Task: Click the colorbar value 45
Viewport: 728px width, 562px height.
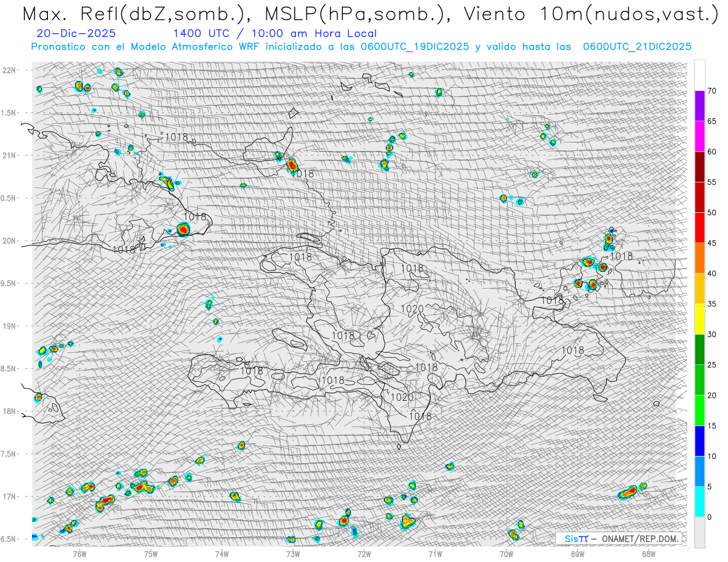Action: pyautogui.click(x=712, y=243)
